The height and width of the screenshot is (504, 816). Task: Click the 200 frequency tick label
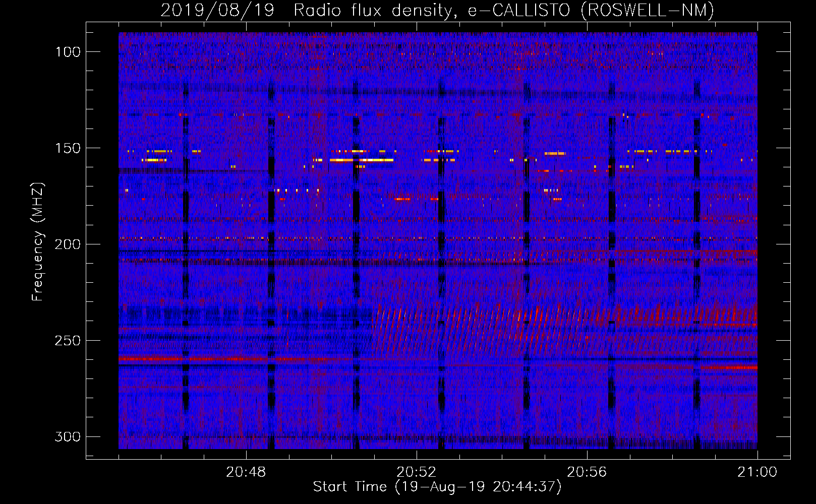(x=68, y=244)
